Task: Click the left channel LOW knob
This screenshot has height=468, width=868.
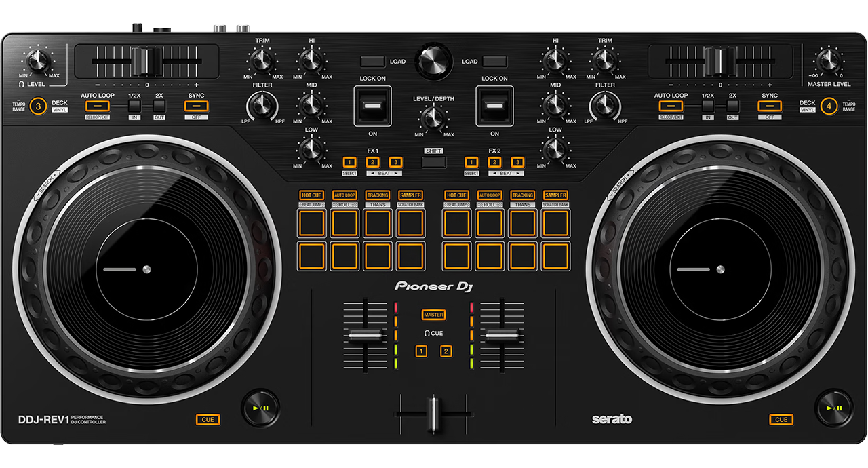Action: pyautogui.click(x=311, y=149)
